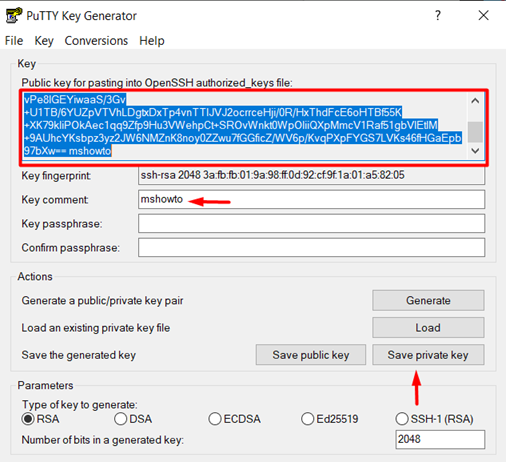Click the 'Key fingerprint:' label
506x462 pixels.
pos(56,176)
